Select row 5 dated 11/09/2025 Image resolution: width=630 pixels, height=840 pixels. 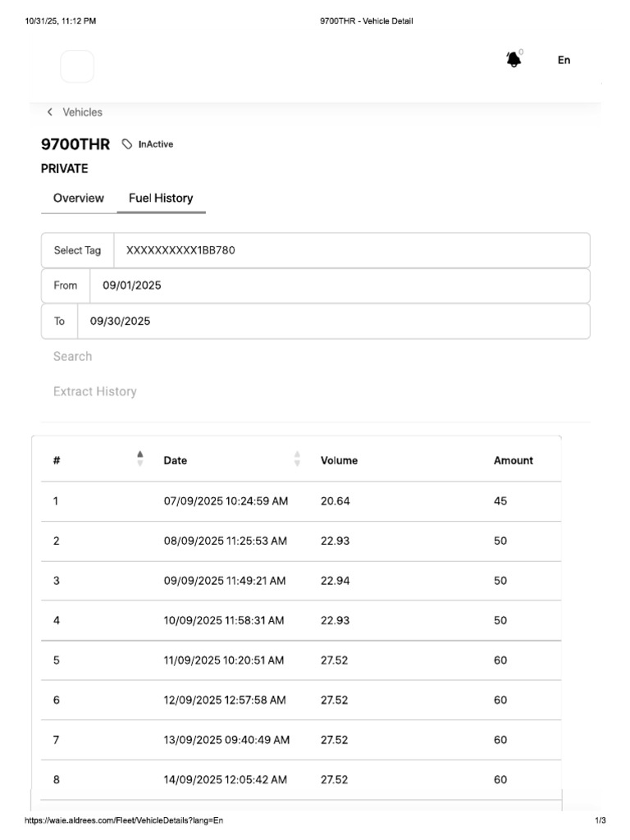[x=301, y=660]
